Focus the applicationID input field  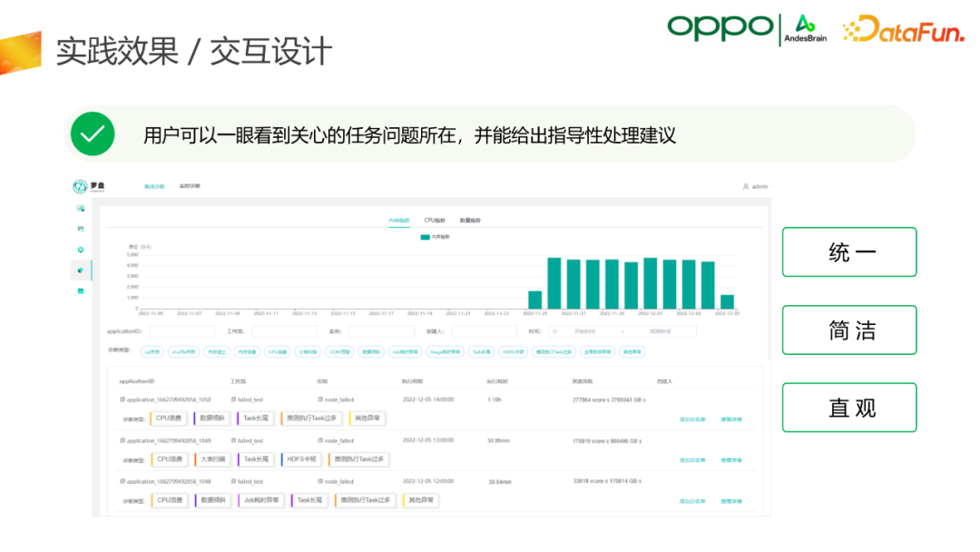(x=181, y=331)
